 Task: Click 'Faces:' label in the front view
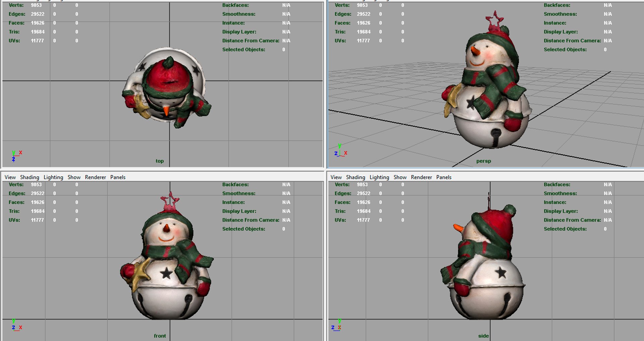16,202
